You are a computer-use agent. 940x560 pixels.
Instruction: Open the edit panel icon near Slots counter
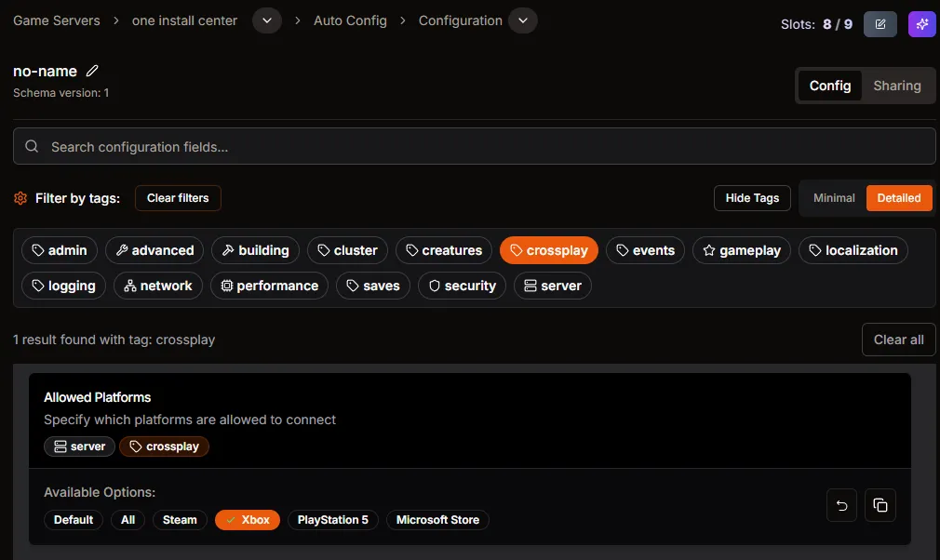click(880, 24)
